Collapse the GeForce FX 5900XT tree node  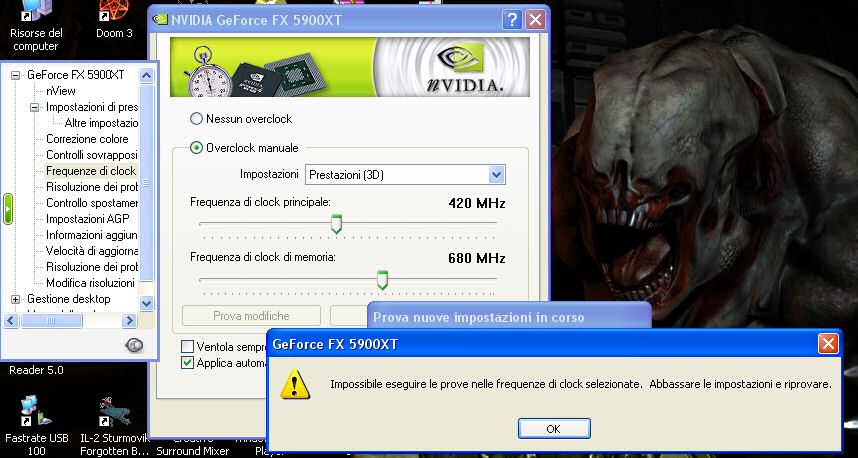[x=15, y=76]
